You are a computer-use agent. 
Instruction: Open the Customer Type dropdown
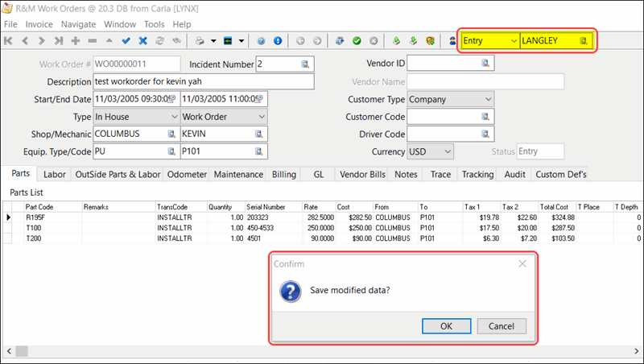pos(489,99)
